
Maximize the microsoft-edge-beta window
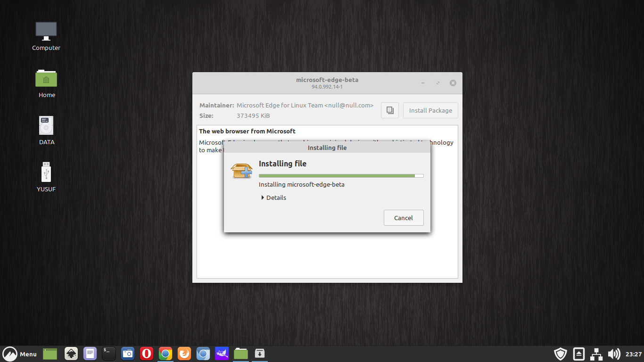[x=438, y=83]
